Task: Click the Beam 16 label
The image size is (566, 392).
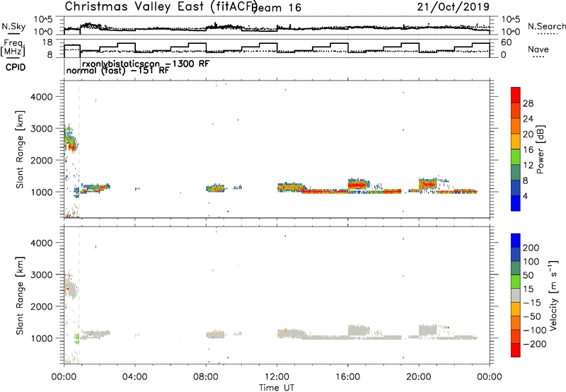Action: pyautogui.click(x=277, y=8)
